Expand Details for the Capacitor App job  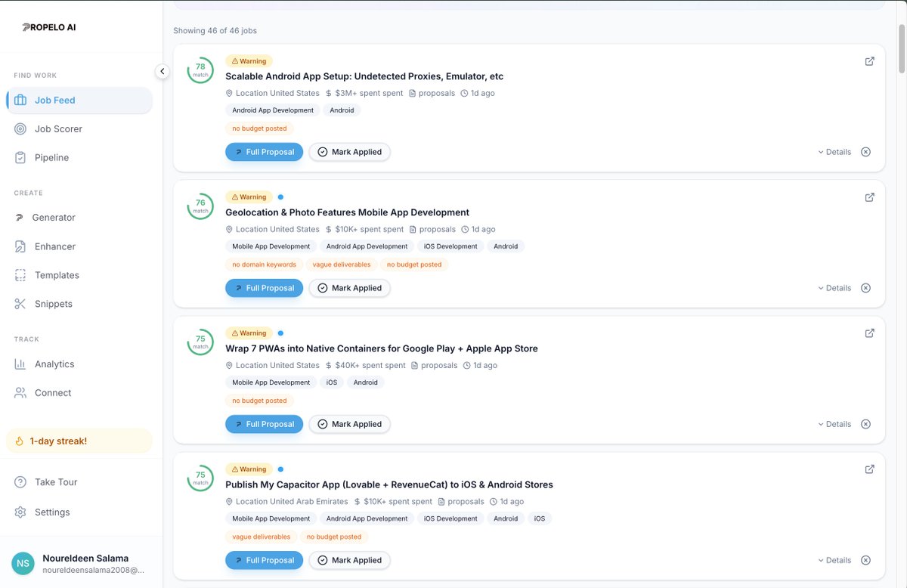tap(834, 560)
